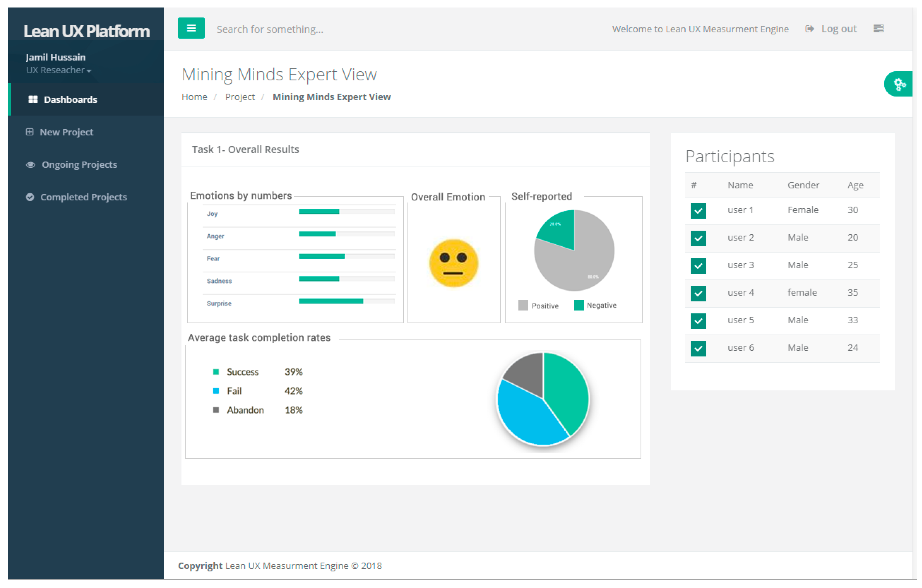Click the Age column header
The image size is (922, 588).
pos(855,185)
